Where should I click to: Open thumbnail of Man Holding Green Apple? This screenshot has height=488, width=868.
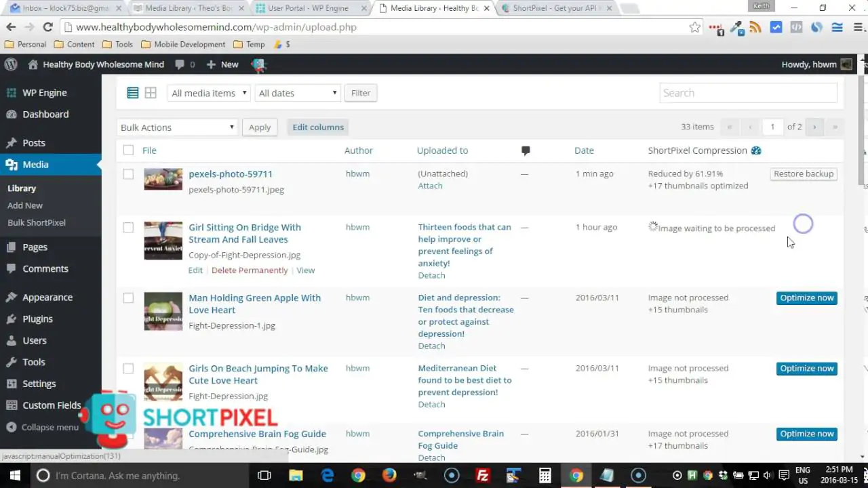tap(163, 311)
